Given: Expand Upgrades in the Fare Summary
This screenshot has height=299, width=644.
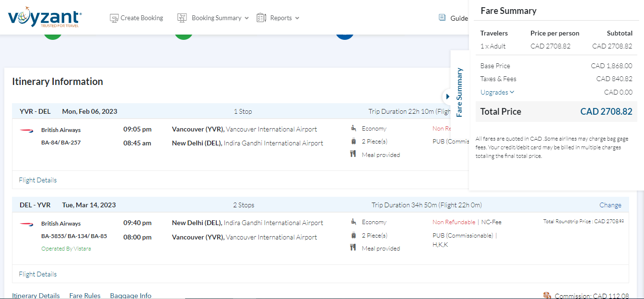Looking at the screenshot, I should pos(497,92).
